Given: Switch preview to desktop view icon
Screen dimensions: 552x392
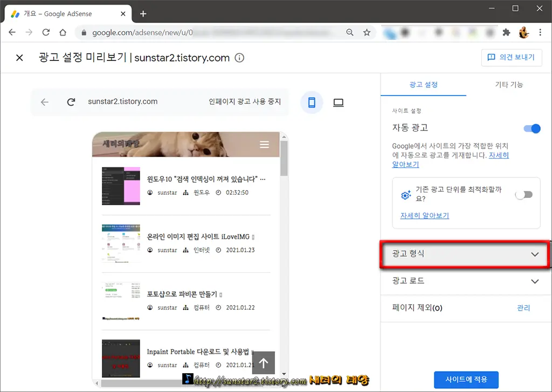Looking at the screenshot, I should (x=338, y=101).
